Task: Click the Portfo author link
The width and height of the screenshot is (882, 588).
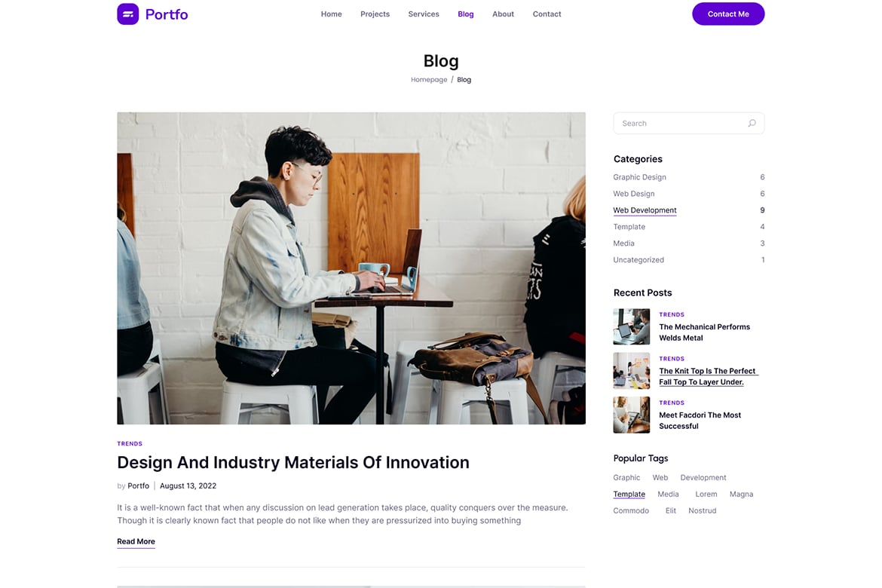Action: [x=139, y=485]
